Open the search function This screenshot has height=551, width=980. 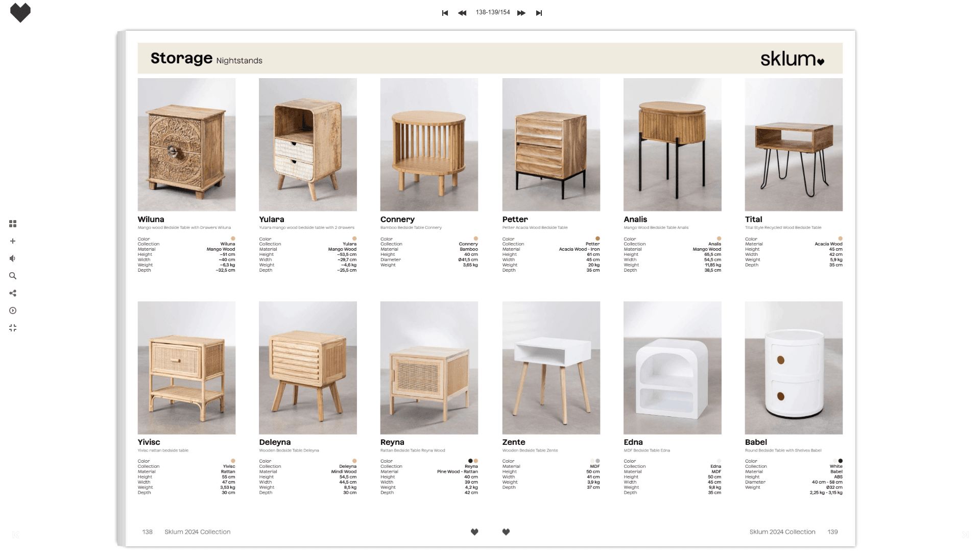[12, 275]
